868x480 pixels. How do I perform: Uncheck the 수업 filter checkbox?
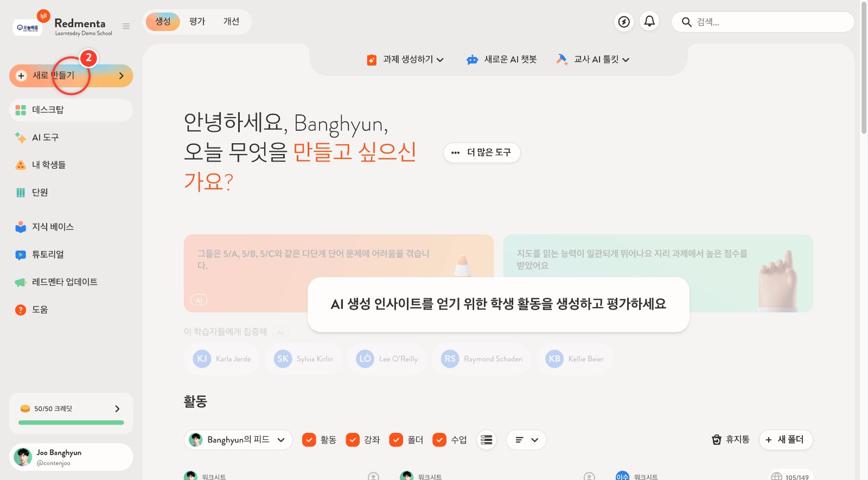pos(439,440)
